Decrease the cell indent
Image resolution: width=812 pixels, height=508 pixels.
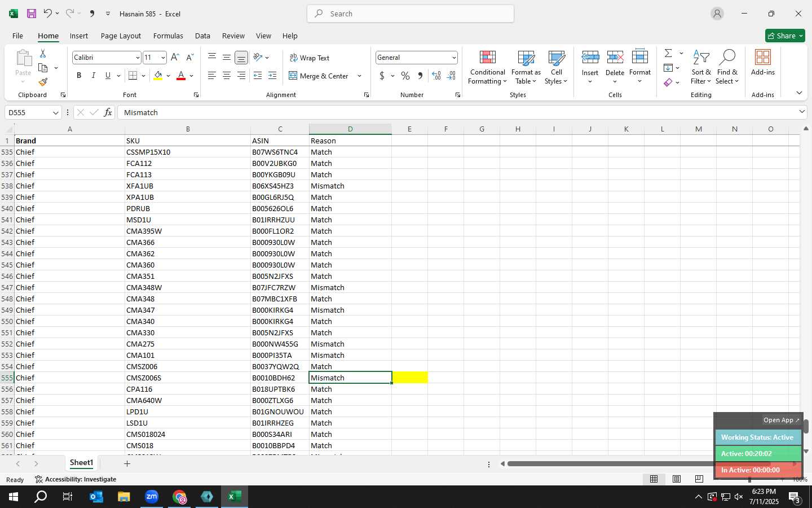pos(258,76)
